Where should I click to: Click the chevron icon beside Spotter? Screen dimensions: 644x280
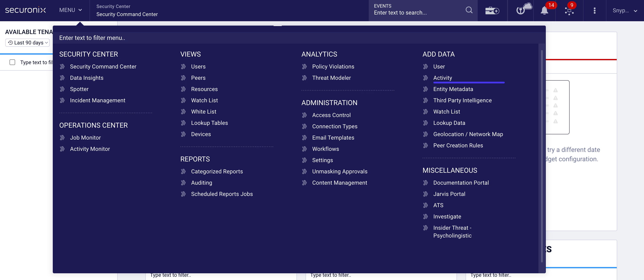coord(62,89)
